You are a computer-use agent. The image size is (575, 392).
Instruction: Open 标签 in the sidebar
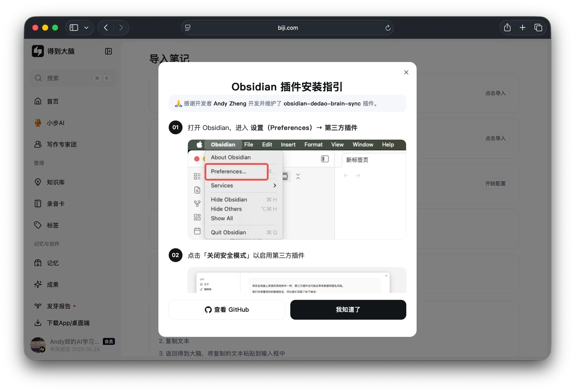(72, 225)
